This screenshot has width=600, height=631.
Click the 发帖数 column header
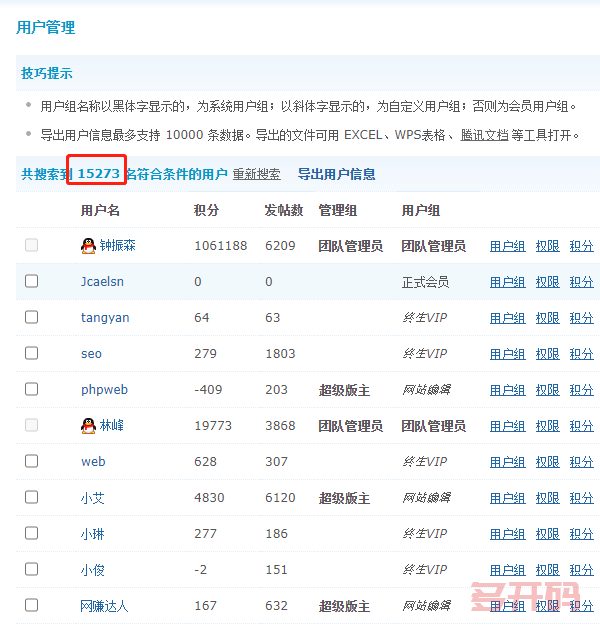pos(283,211)
